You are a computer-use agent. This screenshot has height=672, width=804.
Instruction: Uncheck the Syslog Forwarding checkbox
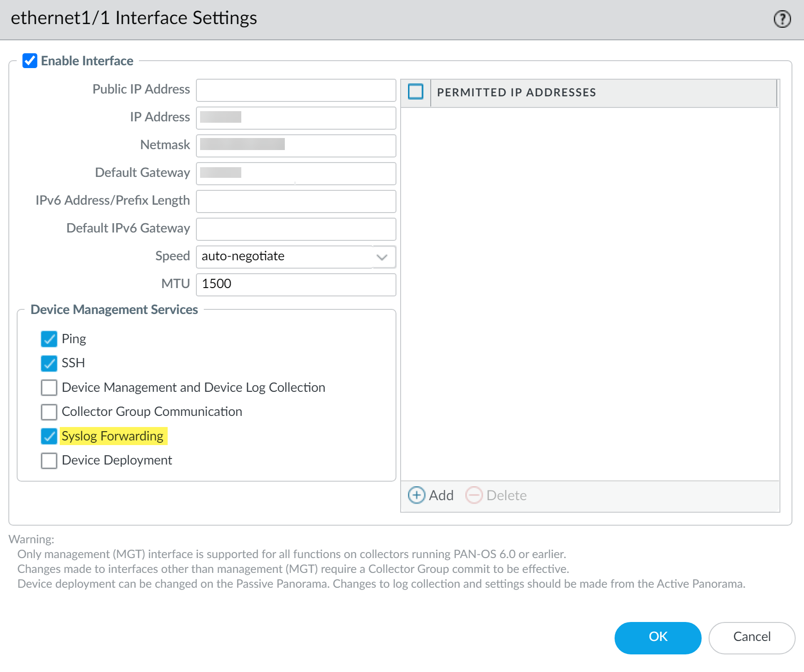(49, 436)
